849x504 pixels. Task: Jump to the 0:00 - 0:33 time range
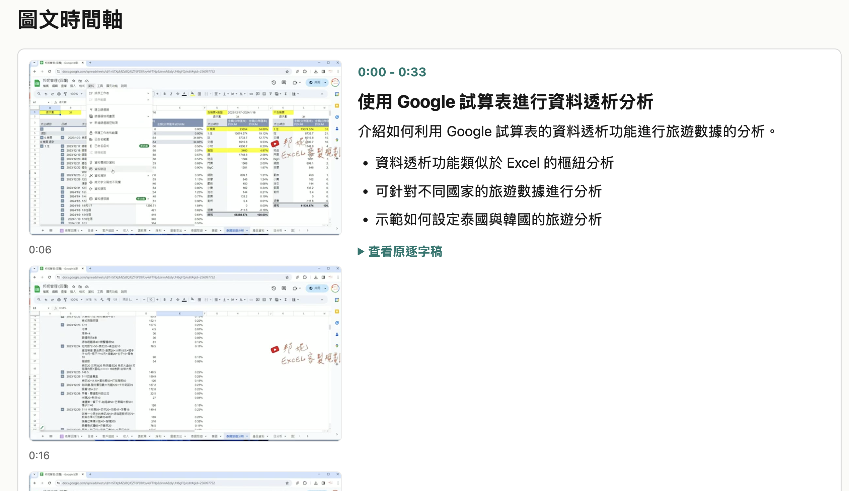pos(392,72)
